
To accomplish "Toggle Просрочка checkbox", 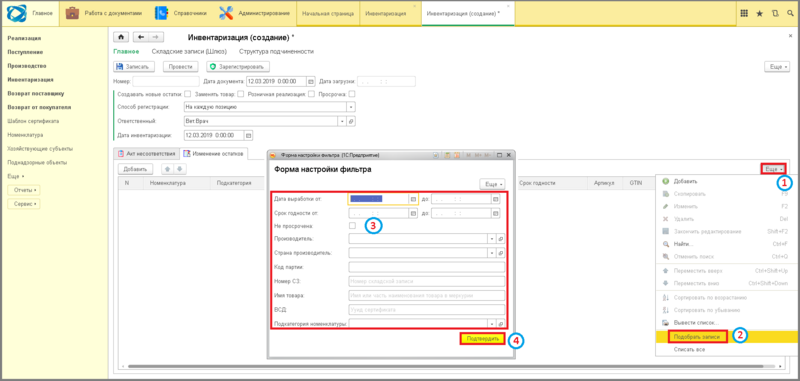I will [352, 94].
